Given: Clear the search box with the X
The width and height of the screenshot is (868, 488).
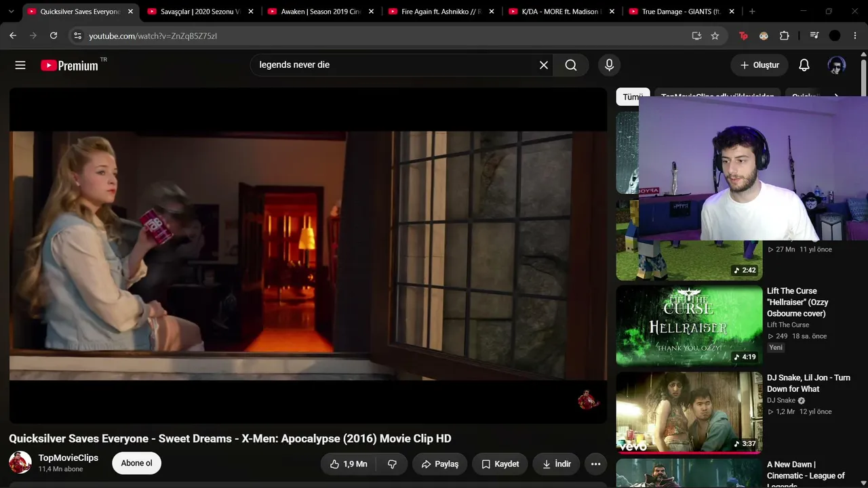Looking at the screenshot, I should point(543,65).
